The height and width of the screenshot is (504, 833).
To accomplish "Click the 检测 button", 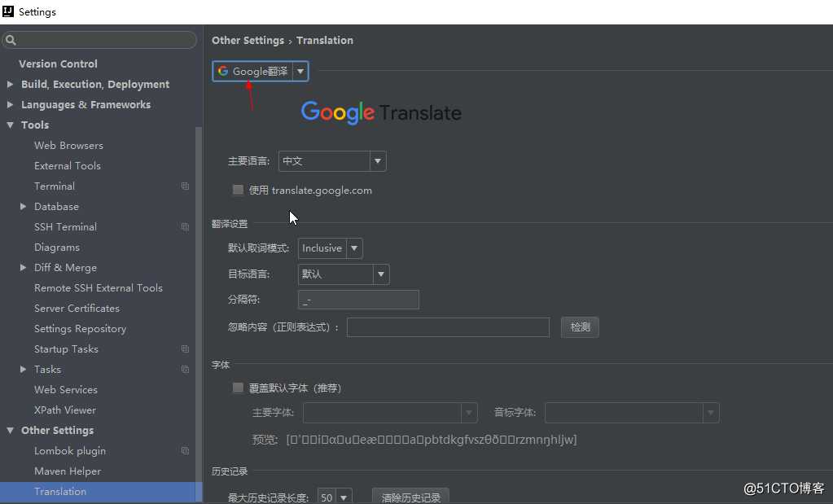I will tap(580, 327).
